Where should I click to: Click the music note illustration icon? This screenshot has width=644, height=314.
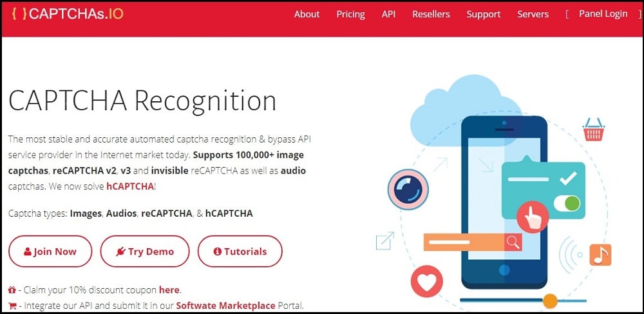tap(600, 255)
